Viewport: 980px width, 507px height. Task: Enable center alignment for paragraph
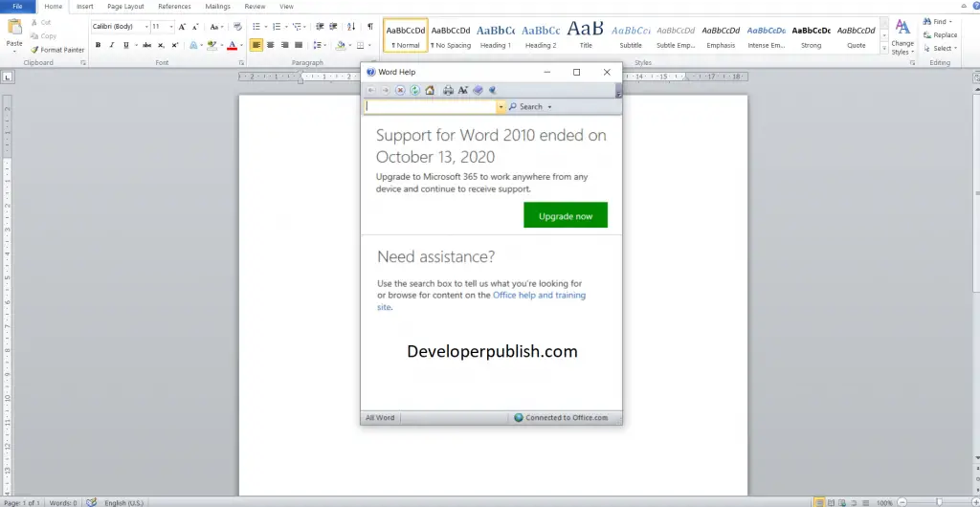tap(271, 45)
